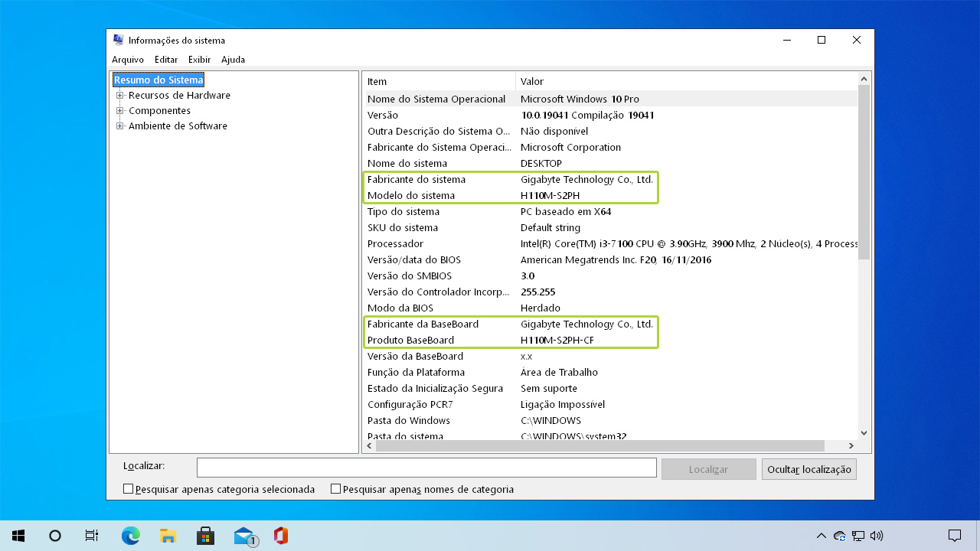Image resolution: width=980 pixels, height=551 pixels.
Task: Select the SKU do sistema row
Action: tap(610, 227)
